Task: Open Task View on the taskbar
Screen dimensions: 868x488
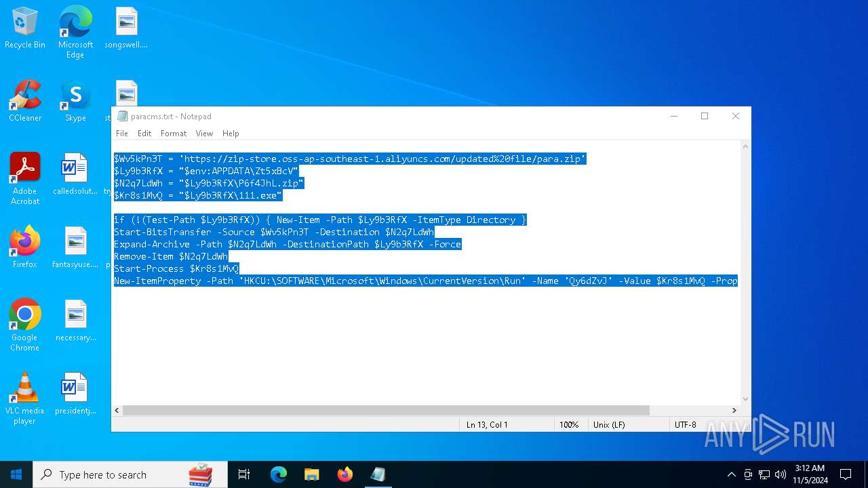Action: click(244, 474)
